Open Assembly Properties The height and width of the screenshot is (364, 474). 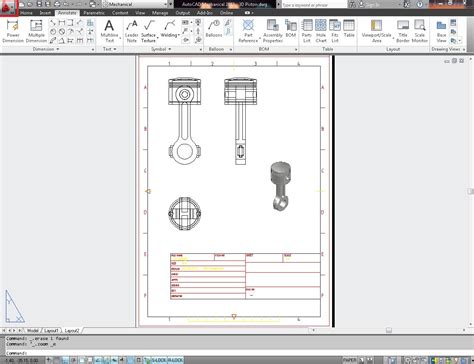click(273, 31)
